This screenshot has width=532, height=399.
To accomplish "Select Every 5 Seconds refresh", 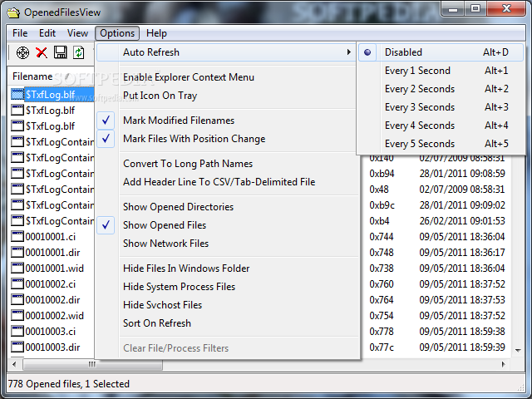I will coord(441,144).
